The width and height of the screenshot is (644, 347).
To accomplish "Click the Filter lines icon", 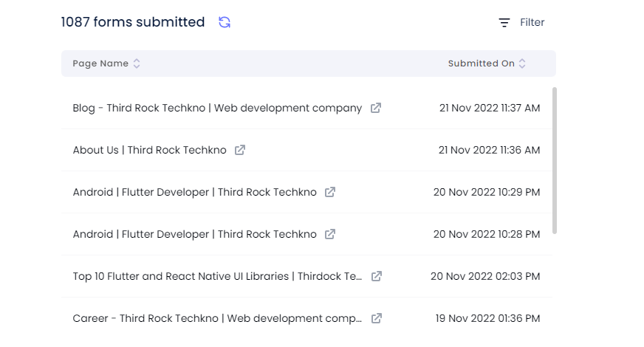I will [x=504, y=23].
